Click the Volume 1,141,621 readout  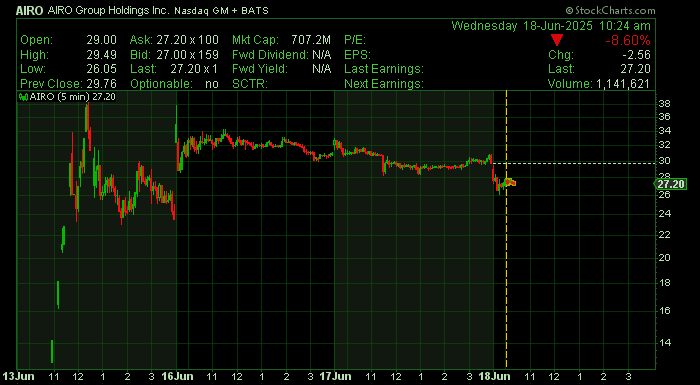click(599, 84)
